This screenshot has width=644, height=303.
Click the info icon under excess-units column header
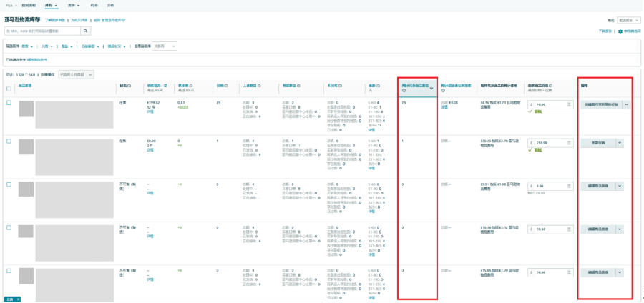point(404,91)
